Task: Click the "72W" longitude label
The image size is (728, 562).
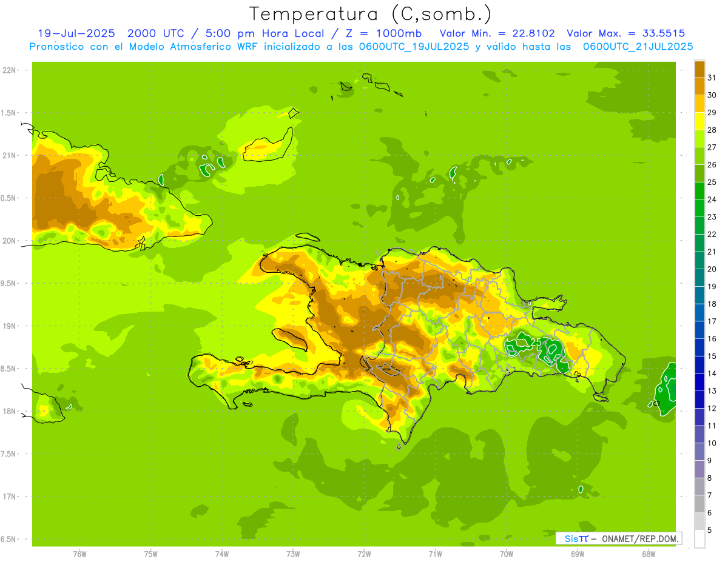Action: [364, 554]
